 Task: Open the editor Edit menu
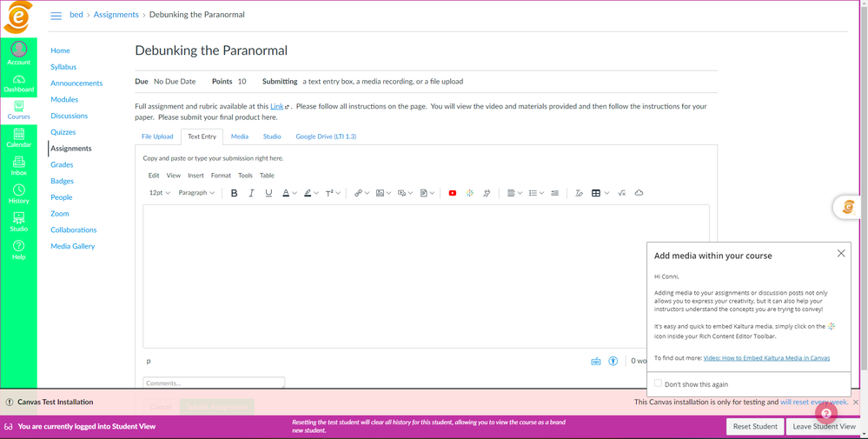(x=154, y=176)
